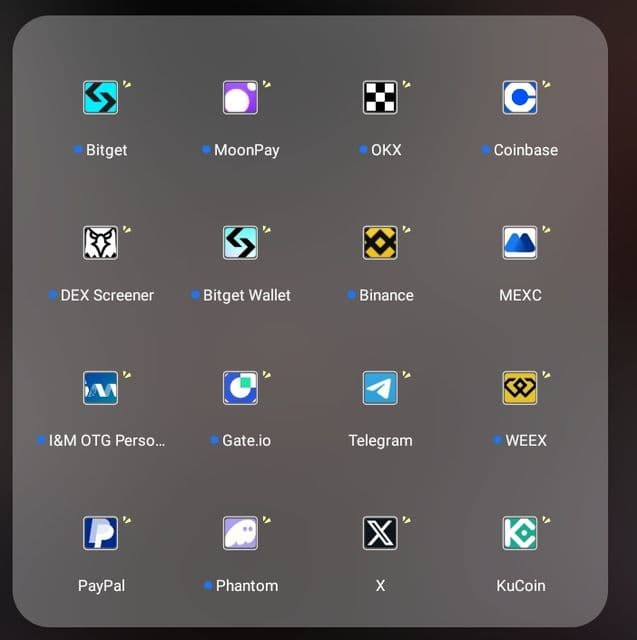Launch the Phantom ghost icon
The image size is (637, 640).
240,533
